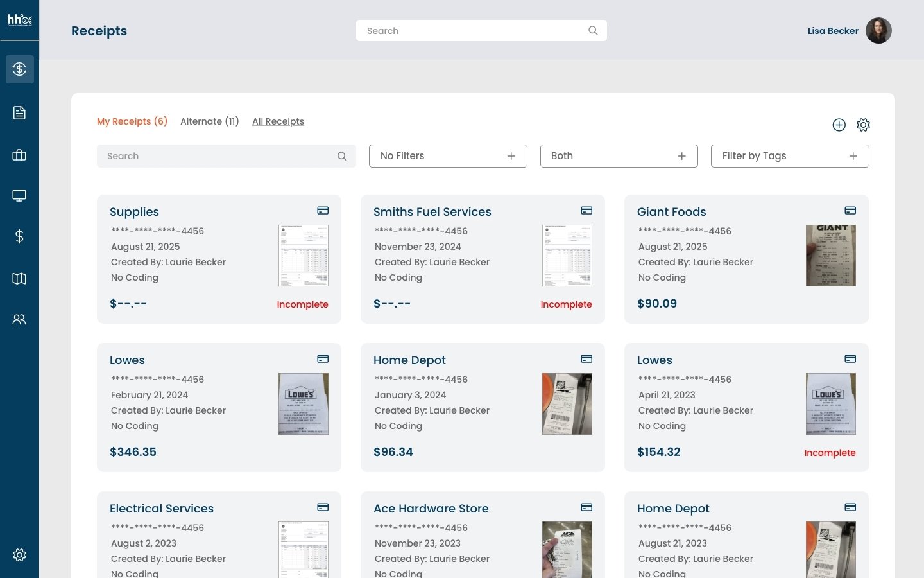Open the Giant Foods receipt thumbnail
Image resolution: width=924 pixels, height=578 pixels.
click(830, 256)
